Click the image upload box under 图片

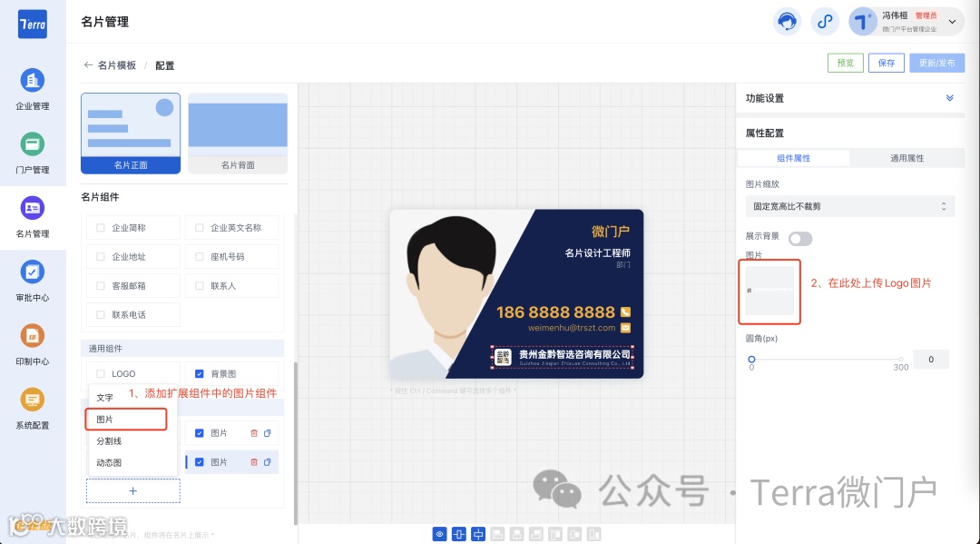tap(769, 292)
